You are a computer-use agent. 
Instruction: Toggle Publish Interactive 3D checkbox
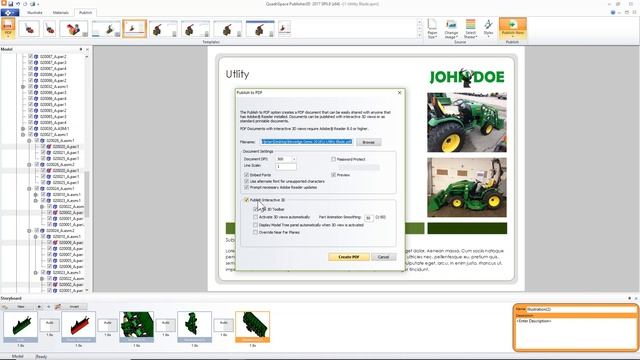(x=247, y=200)
